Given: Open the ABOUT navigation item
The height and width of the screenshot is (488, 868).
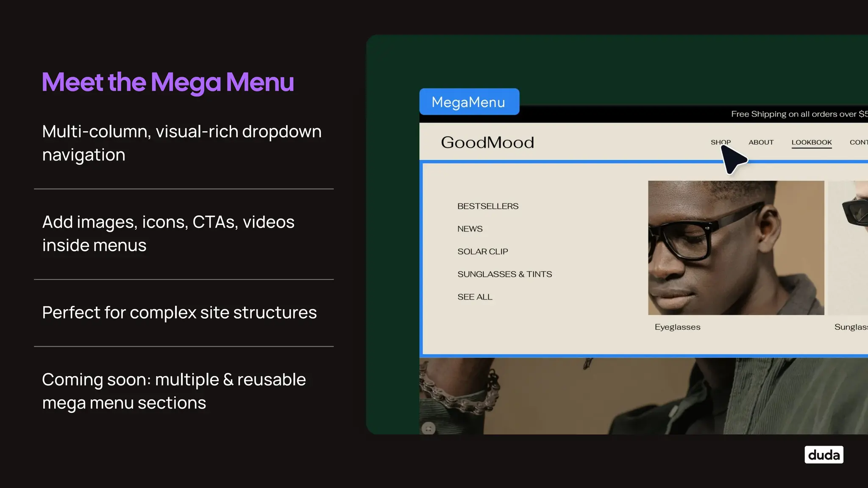Looking at the screenshot, I should [761, 142].
